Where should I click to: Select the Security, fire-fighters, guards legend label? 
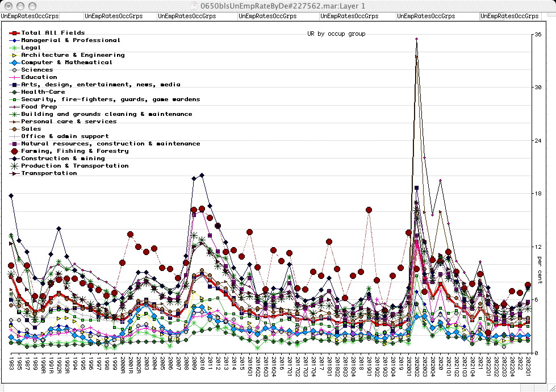click(x=110, y=99)
